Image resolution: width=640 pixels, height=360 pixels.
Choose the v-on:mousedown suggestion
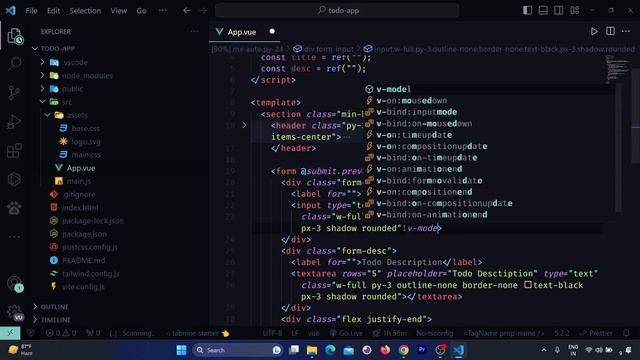coord(489,100)
